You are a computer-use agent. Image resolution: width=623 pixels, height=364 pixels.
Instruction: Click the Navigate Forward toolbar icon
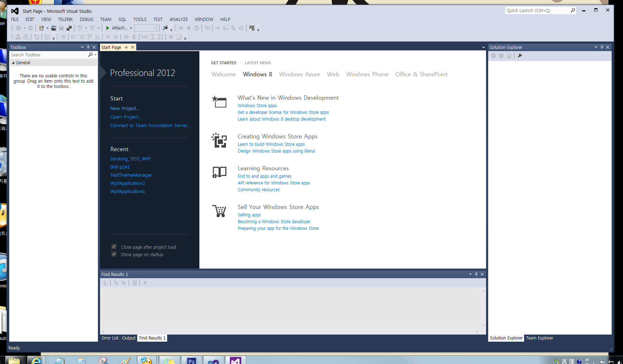coord(31,28)
